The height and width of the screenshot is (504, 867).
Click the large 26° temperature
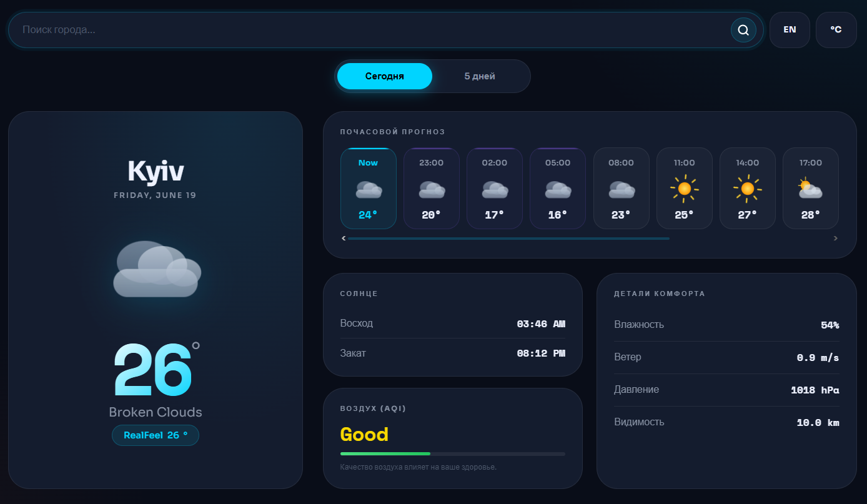(x=157, y=370)
